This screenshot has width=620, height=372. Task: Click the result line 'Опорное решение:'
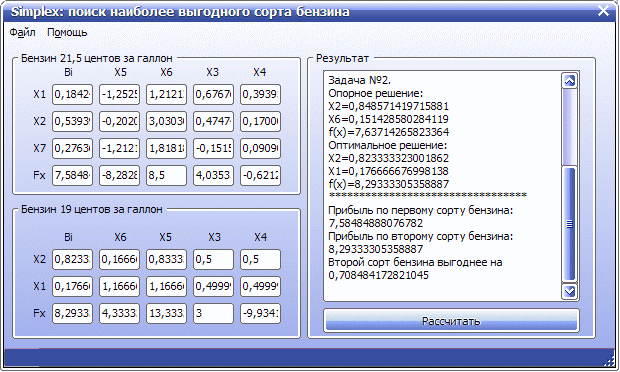click(375, 93)
